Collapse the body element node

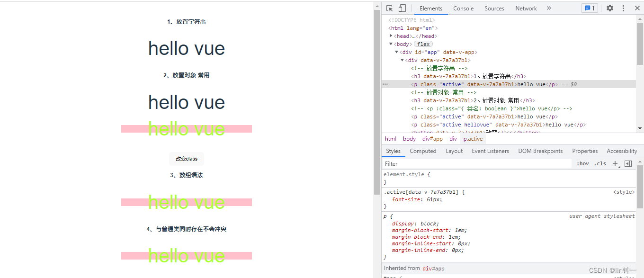coord(391,44)
